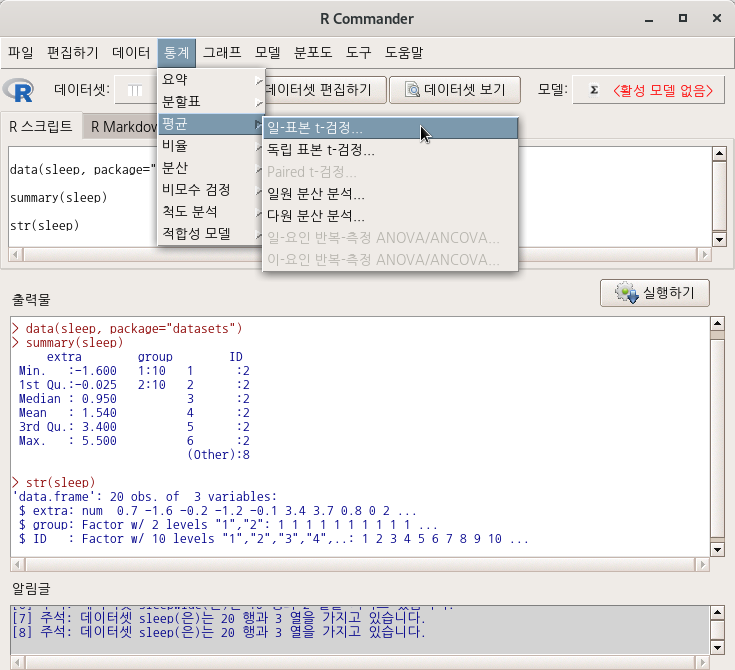The width and height of the screenshot is (735, 670).
Task: Expand the 평균 submenu entry
Action: 211,124
